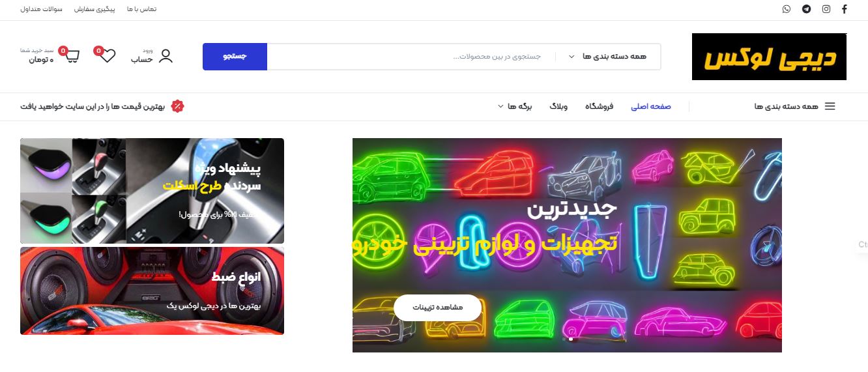Open the تماس با ما link
This screenshot has height=372, width=868.
[143, 9]
